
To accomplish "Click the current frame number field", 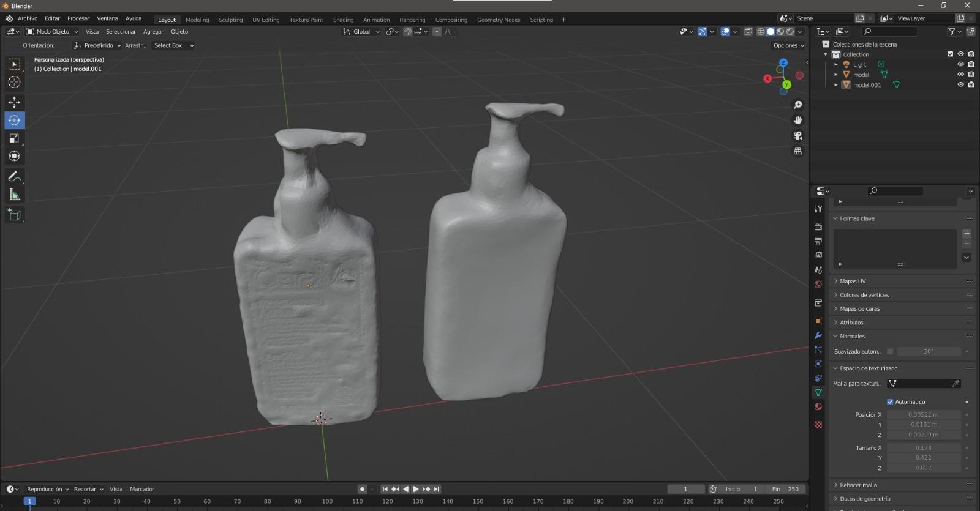I will pyautogui.click(x=685, y=489).
